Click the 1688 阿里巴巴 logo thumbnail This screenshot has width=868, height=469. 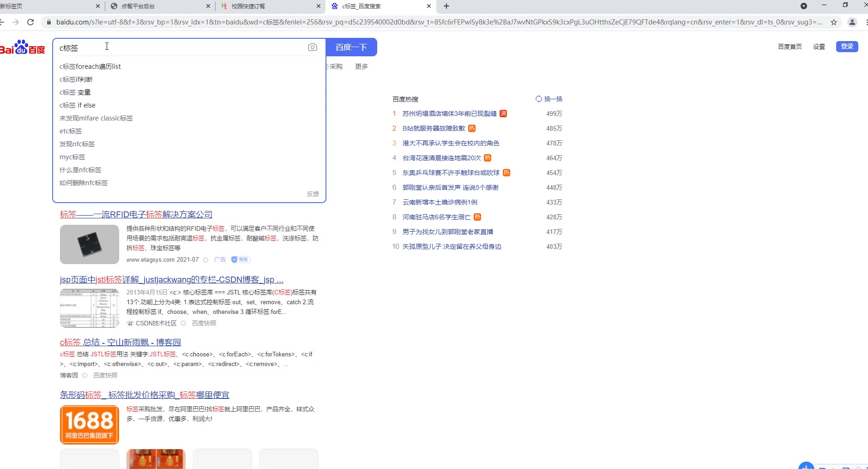pos(90,425)
